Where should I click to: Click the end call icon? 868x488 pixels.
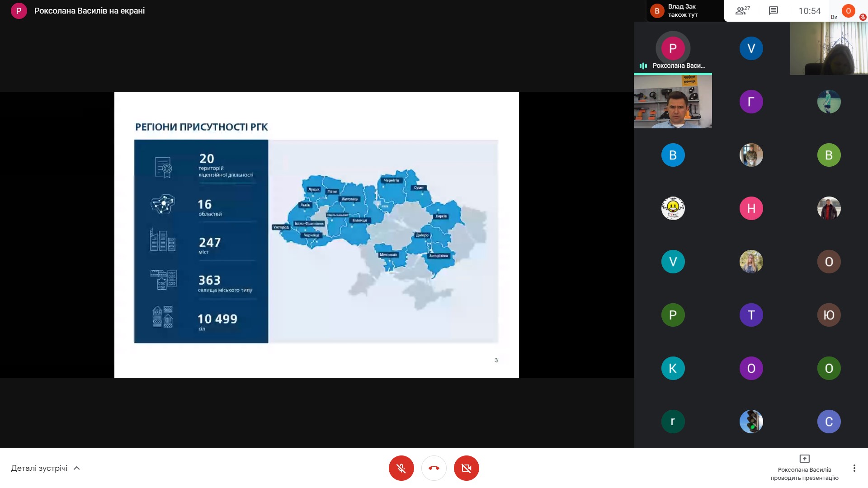[x=434, y=468]
